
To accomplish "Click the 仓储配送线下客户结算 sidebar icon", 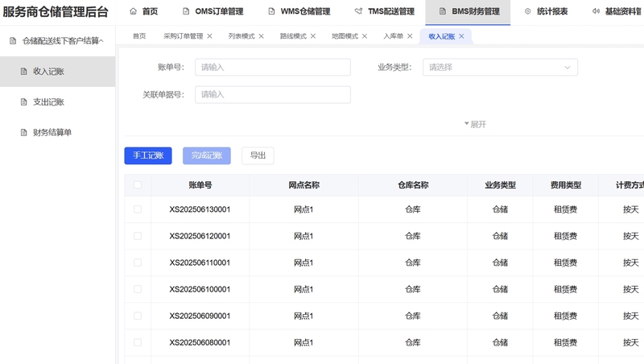I will click(13, 41).
